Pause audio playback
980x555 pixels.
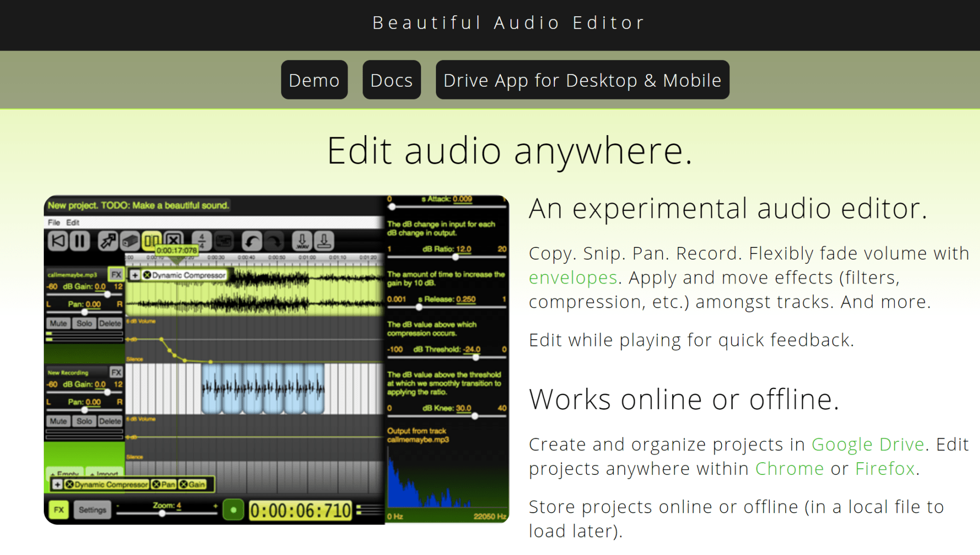click(79, 240)
